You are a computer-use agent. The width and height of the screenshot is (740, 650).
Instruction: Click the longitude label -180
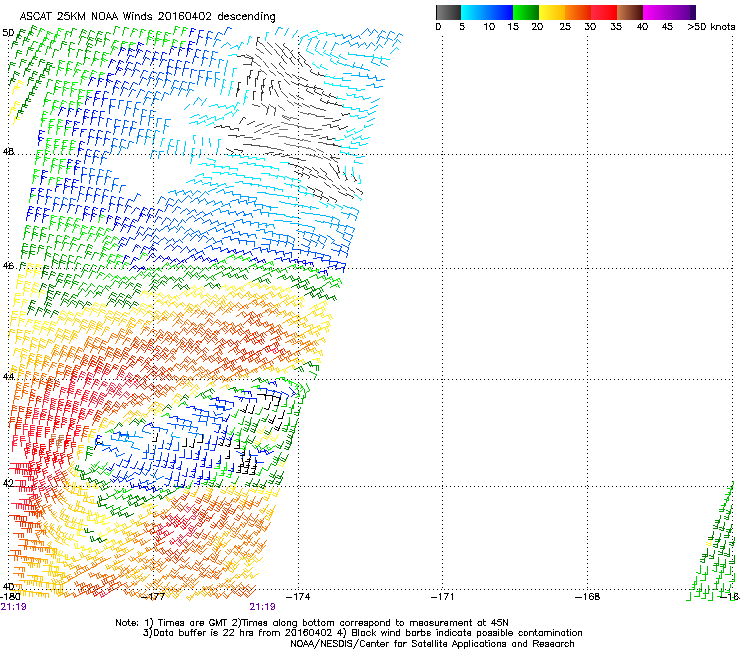point(10,597)
